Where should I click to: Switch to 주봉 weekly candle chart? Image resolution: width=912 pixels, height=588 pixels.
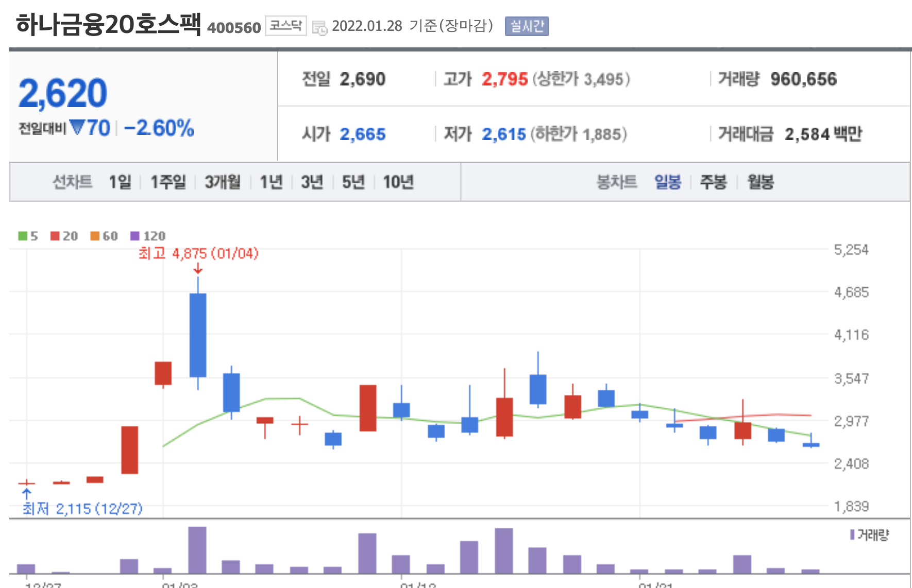pyautogui.click(x=714, y=182)
